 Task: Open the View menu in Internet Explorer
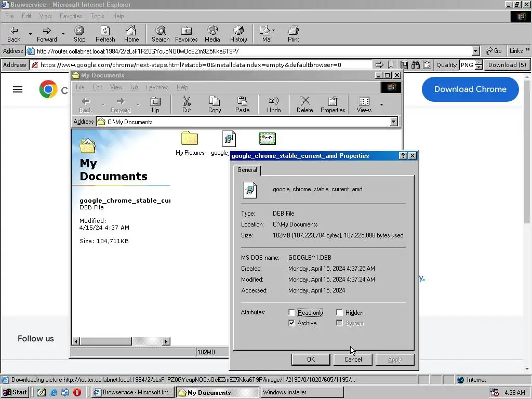coord(45,16)
